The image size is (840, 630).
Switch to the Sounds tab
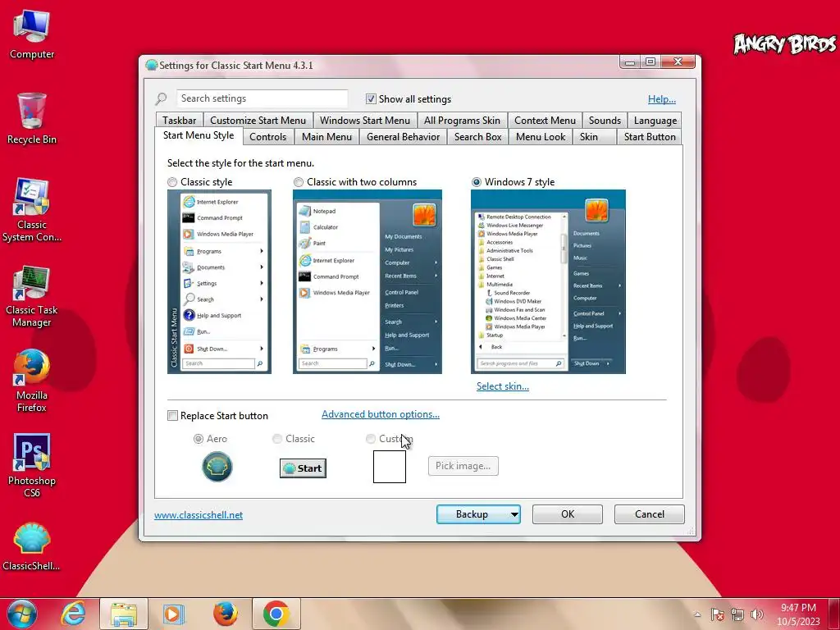(x=605, y=121)
